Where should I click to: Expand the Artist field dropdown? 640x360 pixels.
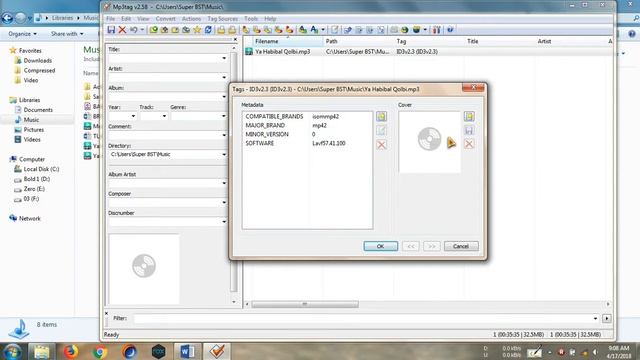click(224, 78)
